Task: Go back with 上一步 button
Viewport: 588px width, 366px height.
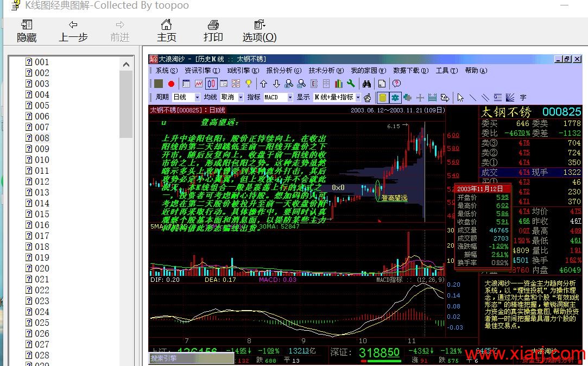Action: pos(73,31)
